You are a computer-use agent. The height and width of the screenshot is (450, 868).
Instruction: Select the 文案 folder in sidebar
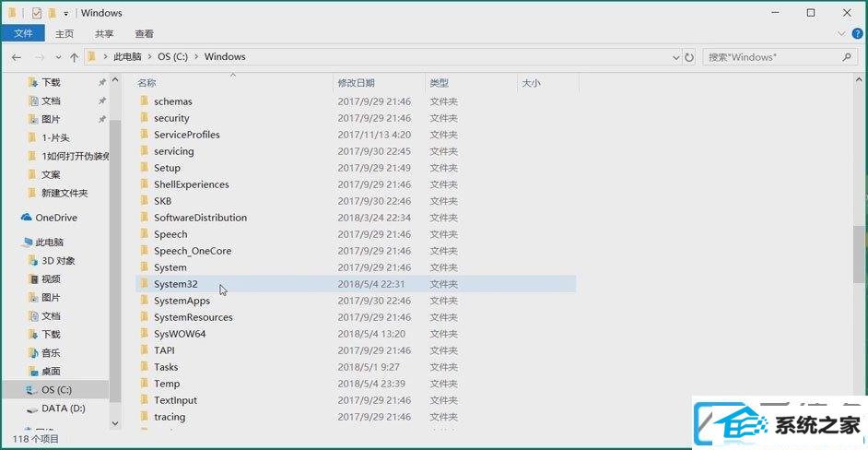point(51,174)
